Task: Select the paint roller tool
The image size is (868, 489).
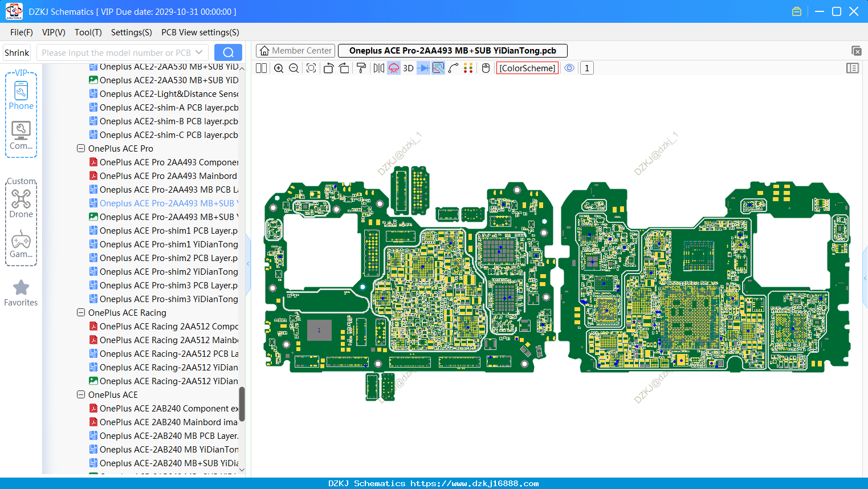Action: [x=361, y=68]
